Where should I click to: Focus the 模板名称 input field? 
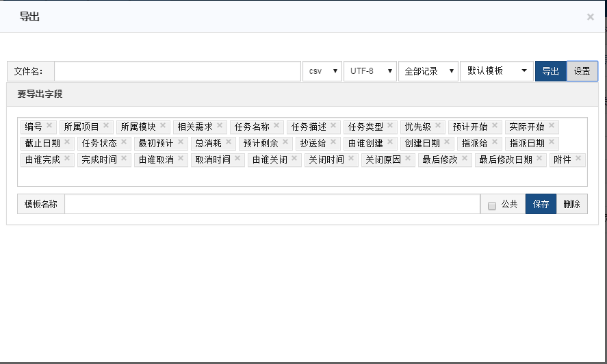(272, 204)
